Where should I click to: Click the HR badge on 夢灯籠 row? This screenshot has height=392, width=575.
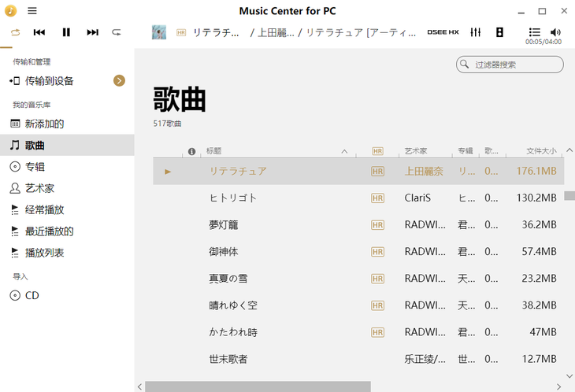click(x=378, y=225)
